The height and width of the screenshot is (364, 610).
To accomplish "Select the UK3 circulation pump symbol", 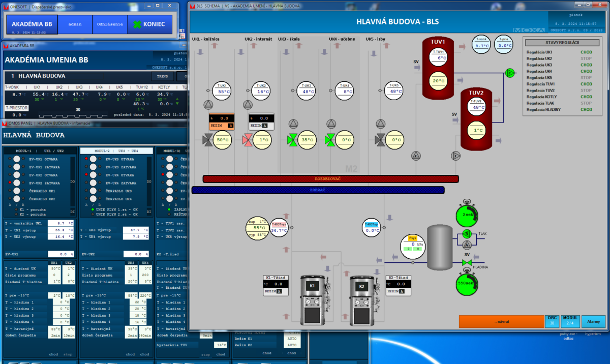I will (293, 124).
